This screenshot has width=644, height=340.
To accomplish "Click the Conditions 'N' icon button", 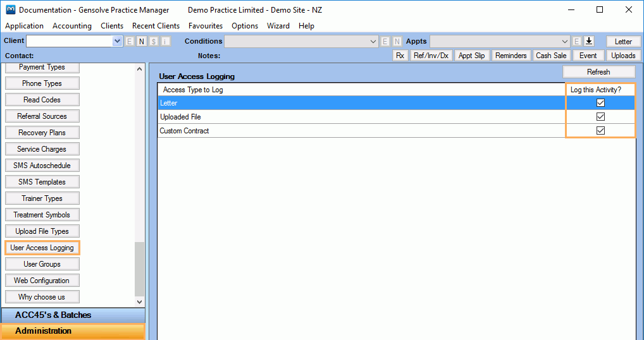I will point(397,41).
